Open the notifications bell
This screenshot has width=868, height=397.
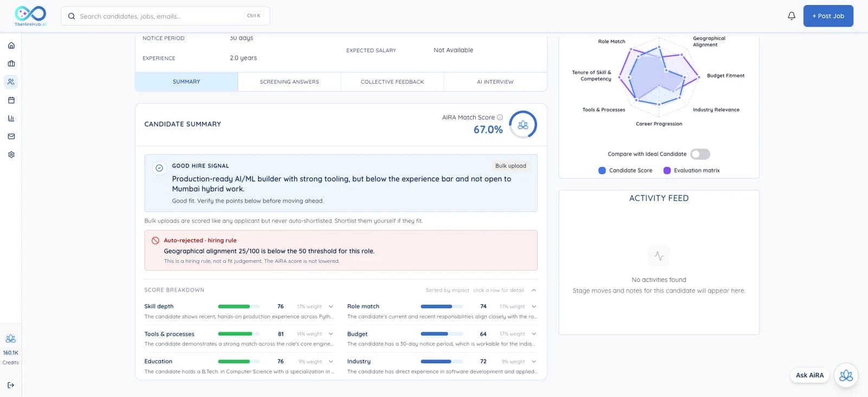click(x=792, y=16)
